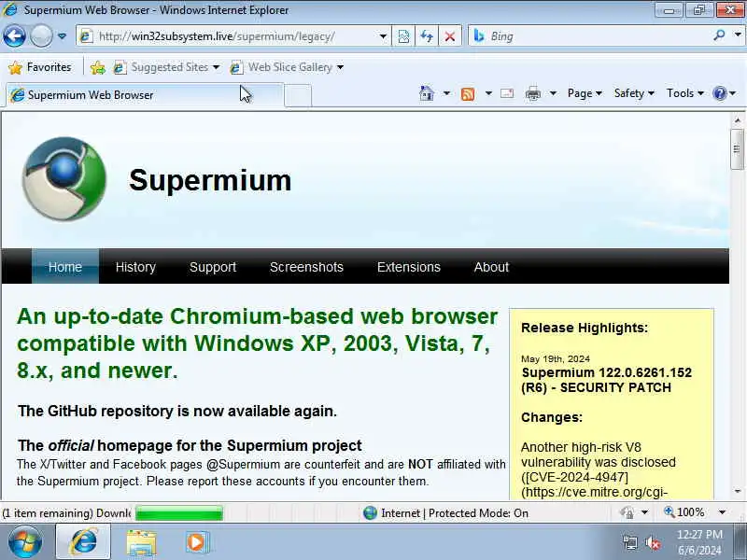Open the About page link

(491, 267)
